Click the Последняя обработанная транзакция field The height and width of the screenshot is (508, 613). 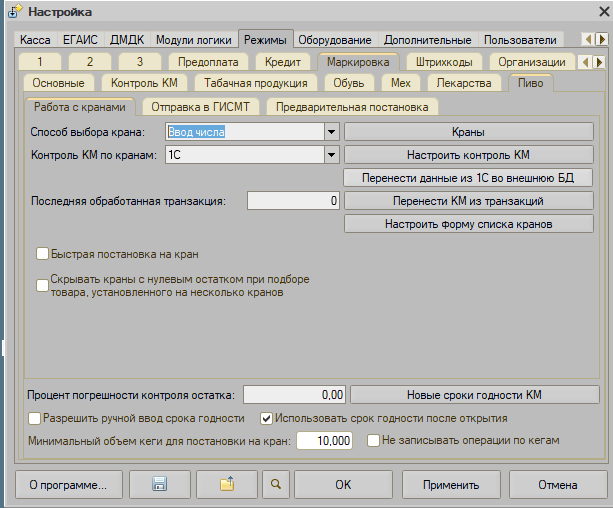click(293, 201)
